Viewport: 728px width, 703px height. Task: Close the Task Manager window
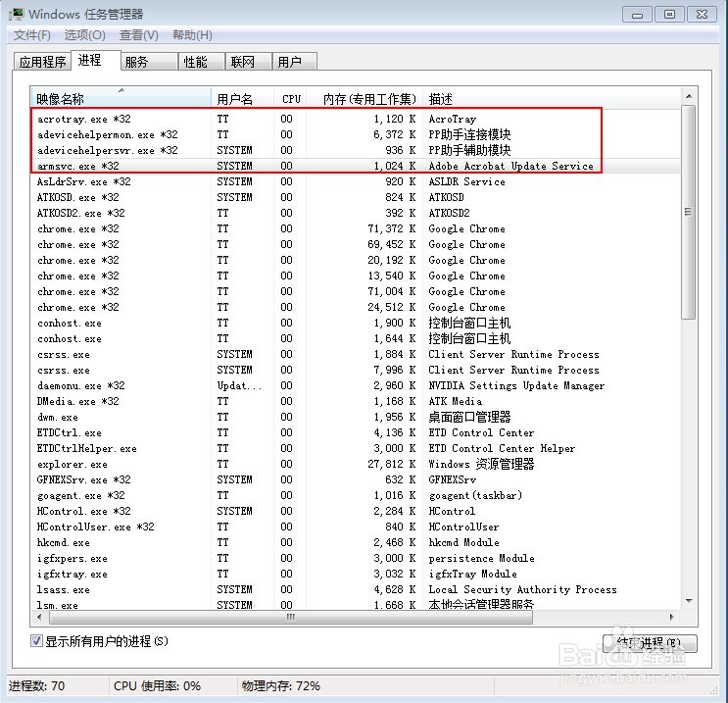coord(702,15)
